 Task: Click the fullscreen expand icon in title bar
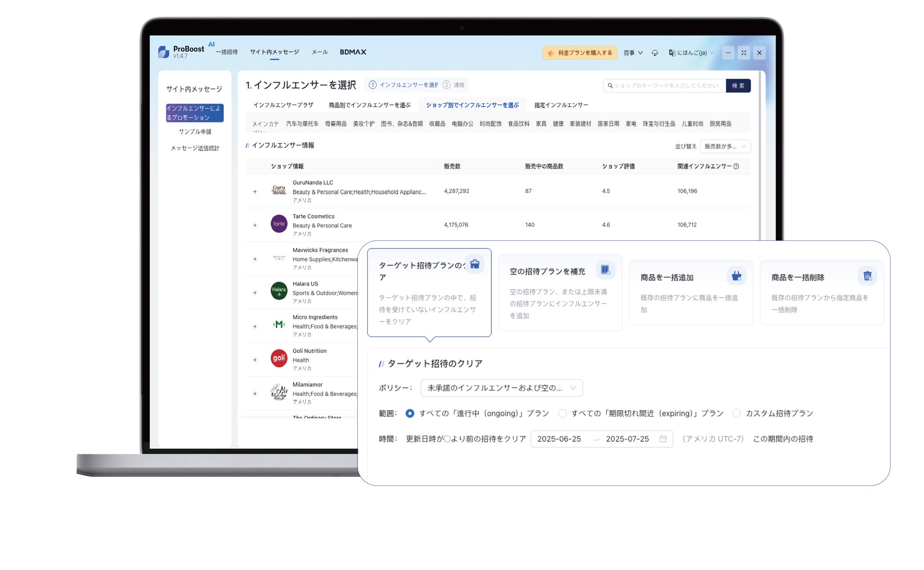(743, 53)
